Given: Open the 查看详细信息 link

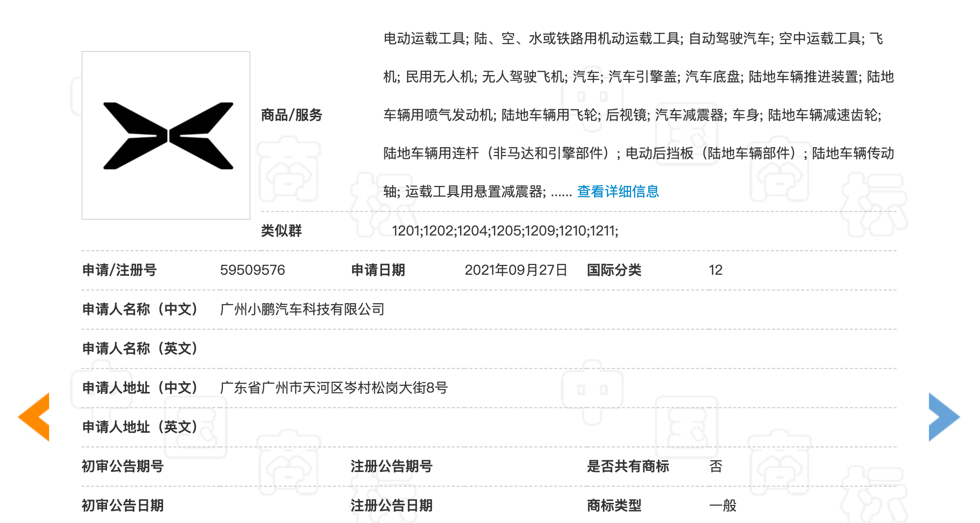Looking at the screenshot, I should 618,191.
